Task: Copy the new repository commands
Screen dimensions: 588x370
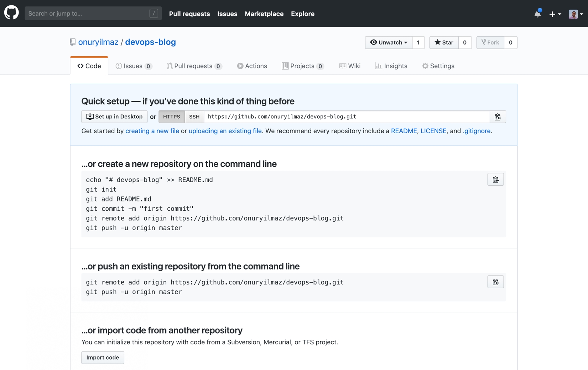Action: tap(495, 180)
